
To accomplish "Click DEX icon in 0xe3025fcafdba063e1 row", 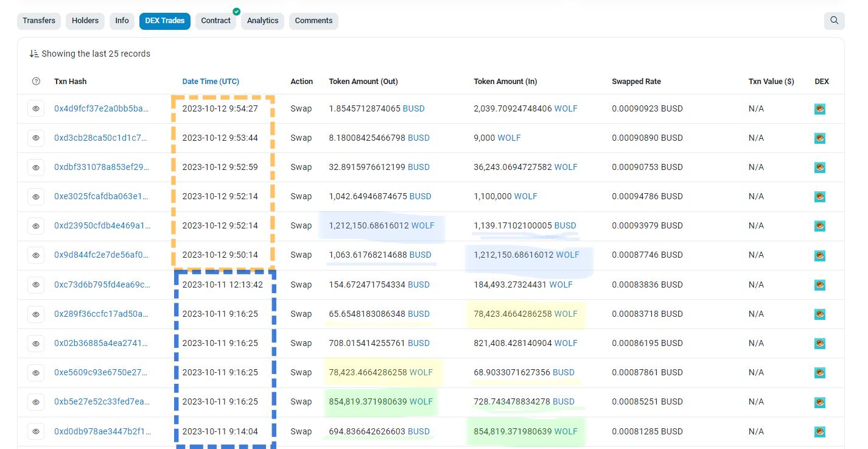I will (x=820, y=197).
